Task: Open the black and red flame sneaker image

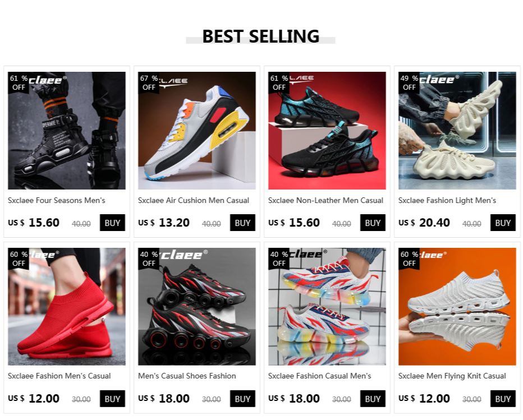Action: point(197,306)
